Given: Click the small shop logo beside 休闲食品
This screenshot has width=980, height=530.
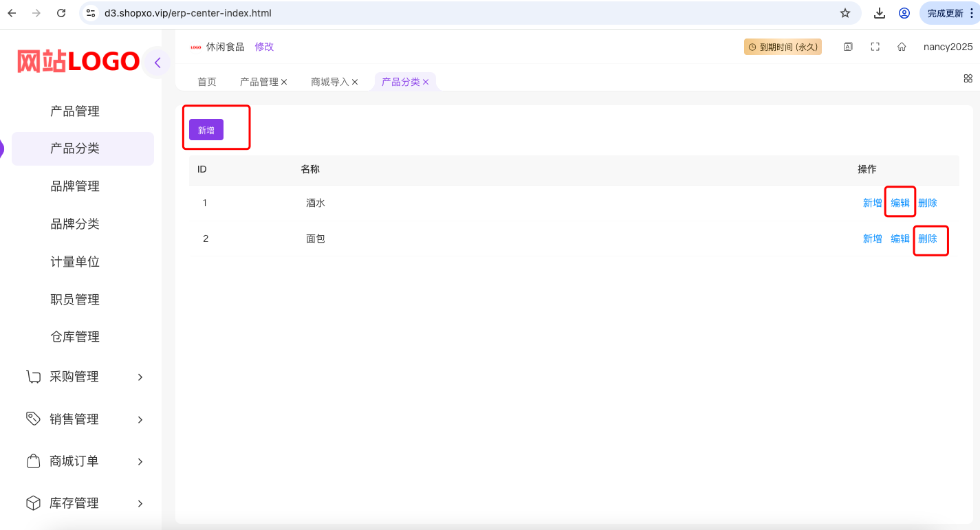Looking at the screenshot, I should (196, 47).
